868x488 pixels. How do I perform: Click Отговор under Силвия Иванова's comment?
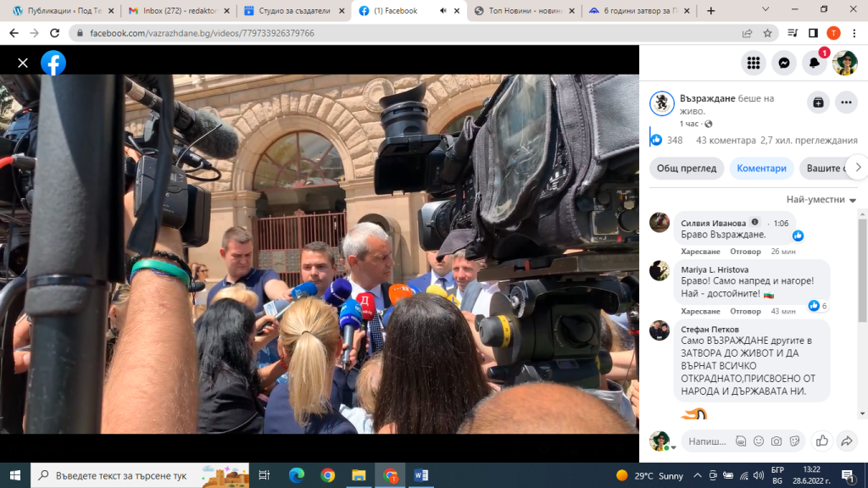745,252
